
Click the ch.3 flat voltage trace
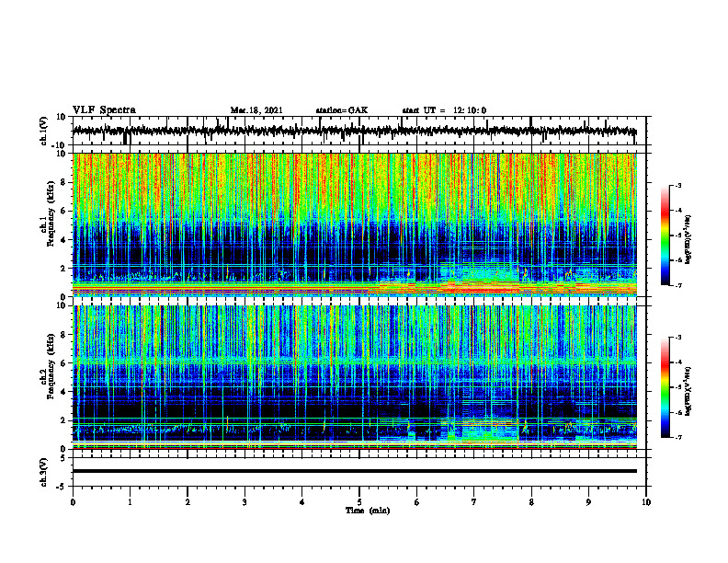point(355,471)
